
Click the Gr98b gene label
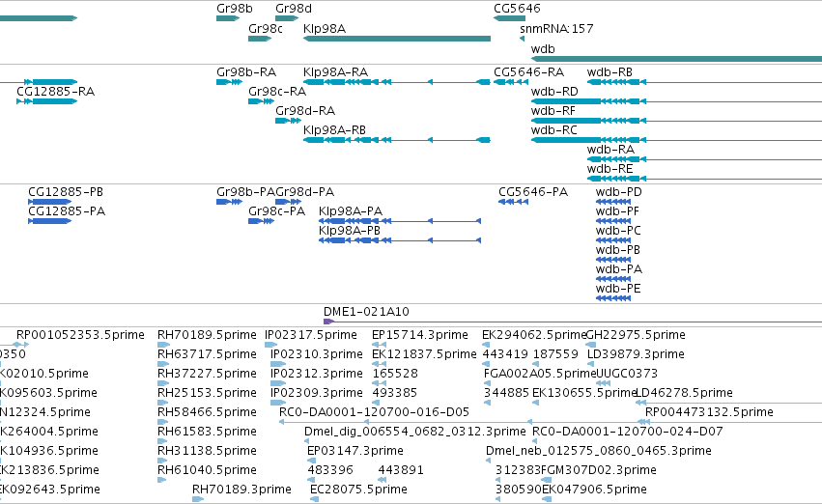pyautogui.click(x=235, y=9)
